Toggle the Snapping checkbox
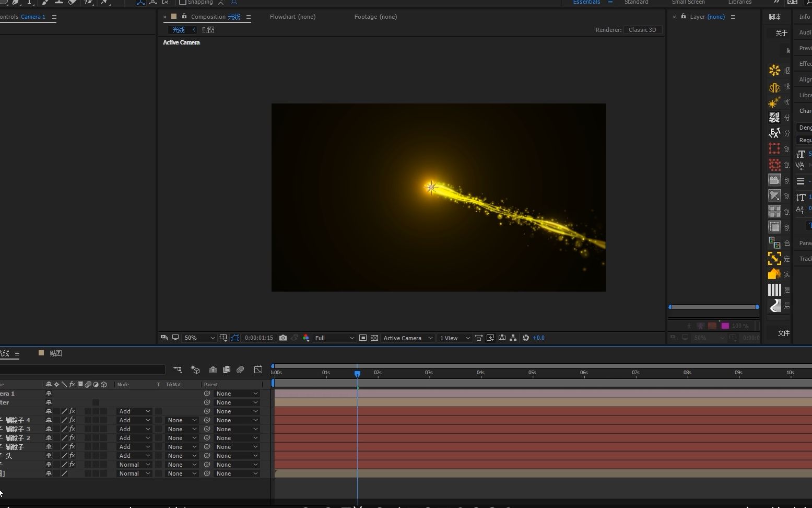Image resolution: width=812 pixels, height=508 pixels. [183, 2]
